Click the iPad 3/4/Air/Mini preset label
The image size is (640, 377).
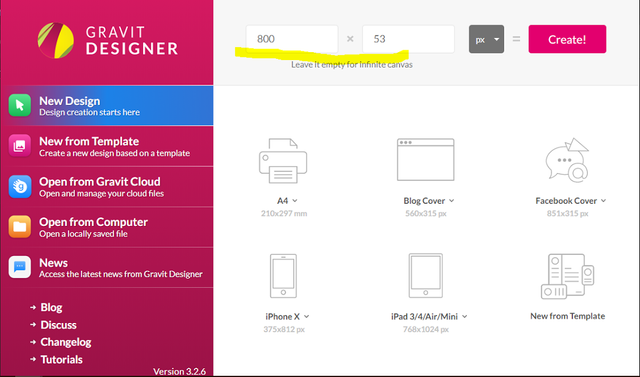(424, 317)
